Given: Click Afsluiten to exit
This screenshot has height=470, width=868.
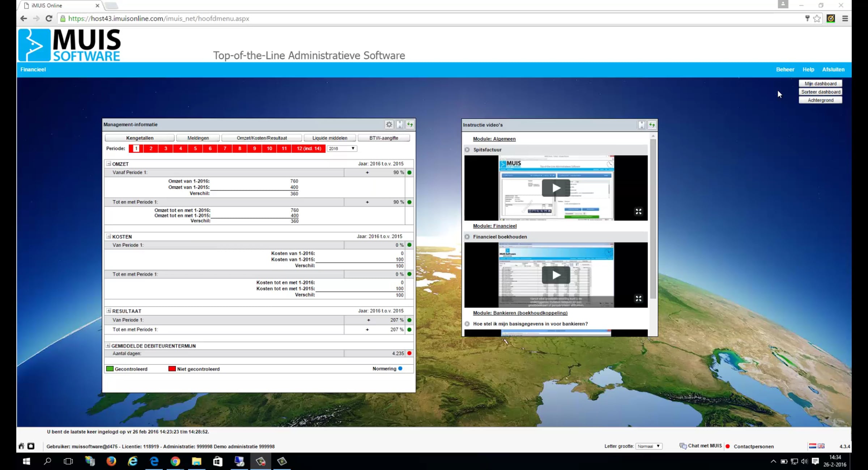Looking at the screenshot, I should coord(833,69).
